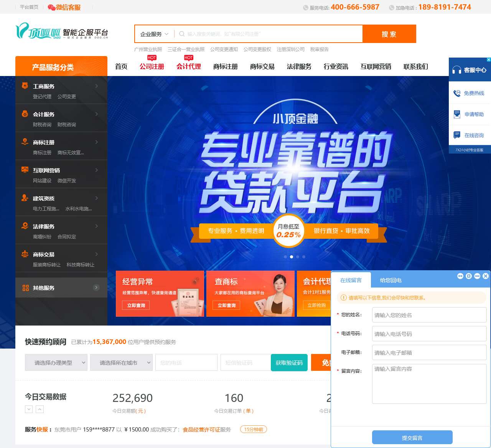Screen dimensions: 491x448
Task: Click the 商标注册 sidebar category icon
Action: (x=25, y=142)
